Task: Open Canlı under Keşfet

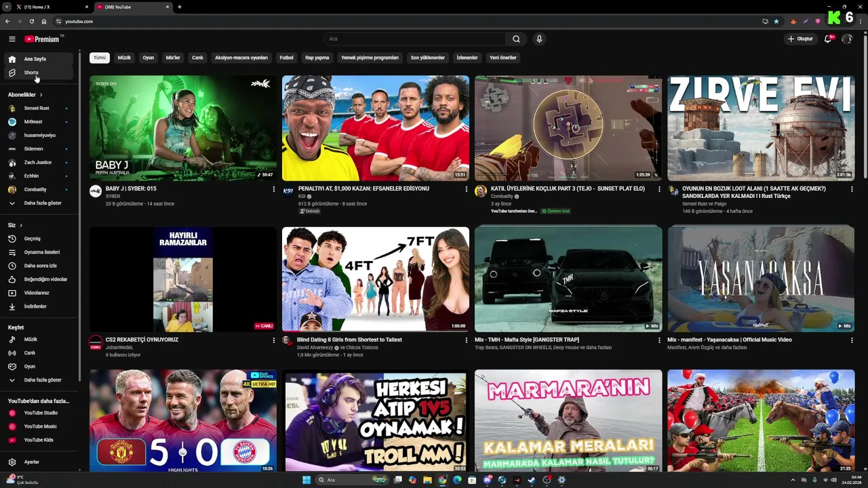Action: click(38, 352)
